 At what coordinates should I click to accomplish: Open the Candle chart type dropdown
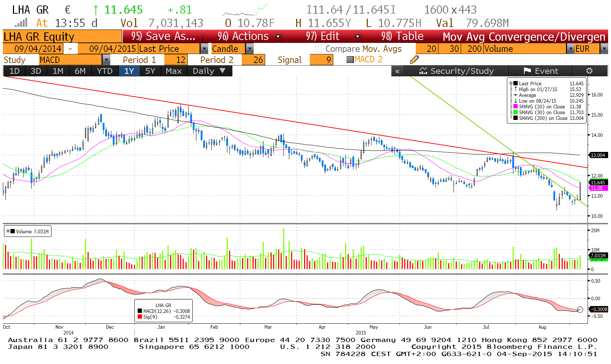pos(249,49)
